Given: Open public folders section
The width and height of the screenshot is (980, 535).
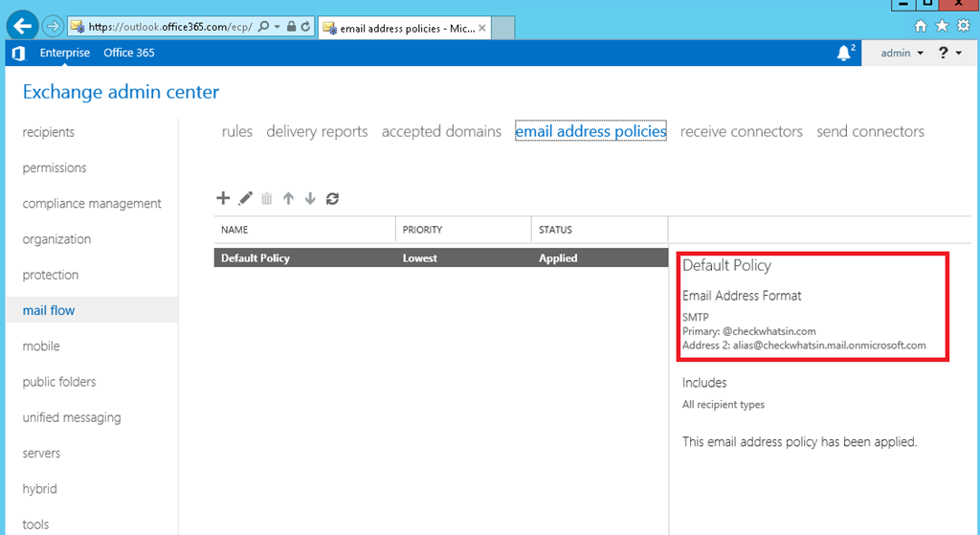Looking at the screenshot, I should 59,381.
